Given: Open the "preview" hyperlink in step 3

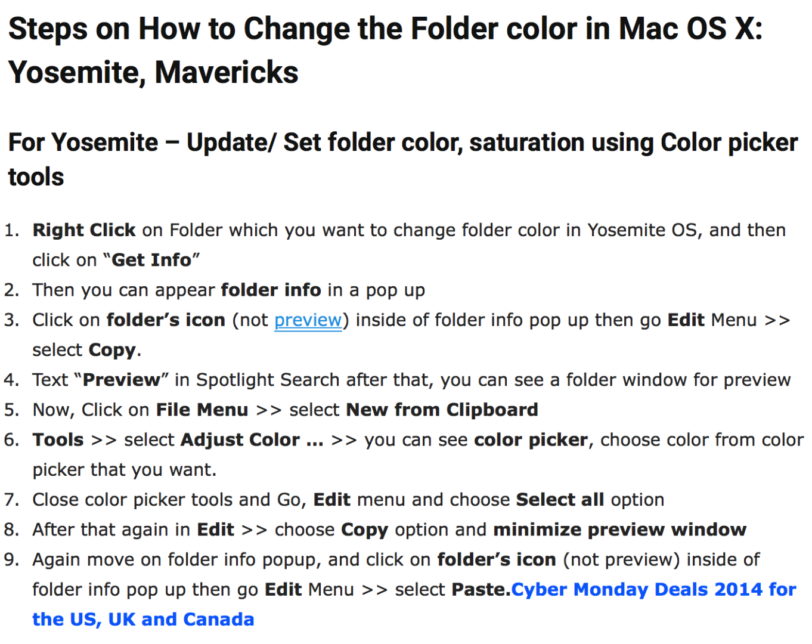Looking at the screenshot, I should (x=308, y=320).
